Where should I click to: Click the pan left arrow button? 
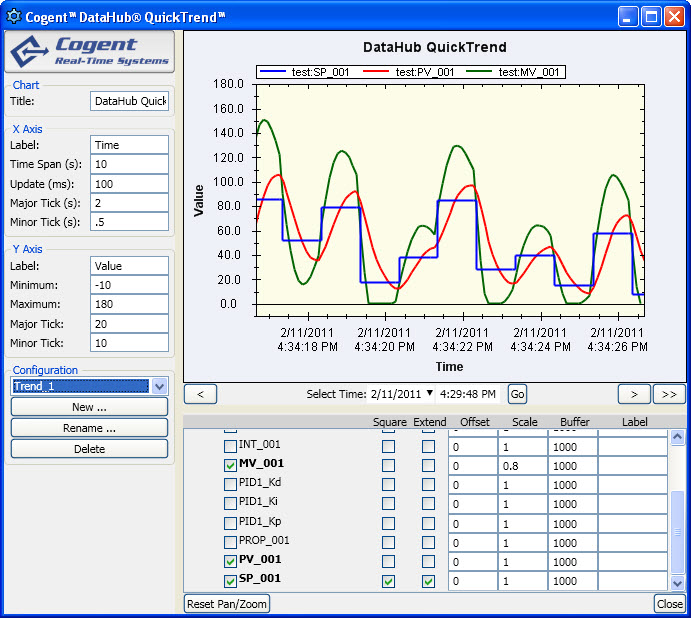[x=201, y=394]
